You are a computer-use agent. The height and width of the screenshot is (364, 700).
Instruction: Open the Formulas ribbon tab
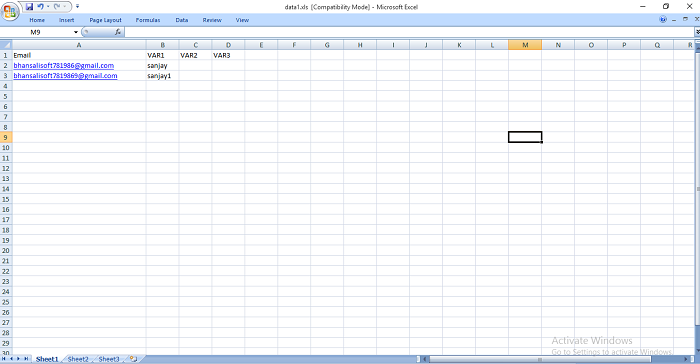pos(148,20)
